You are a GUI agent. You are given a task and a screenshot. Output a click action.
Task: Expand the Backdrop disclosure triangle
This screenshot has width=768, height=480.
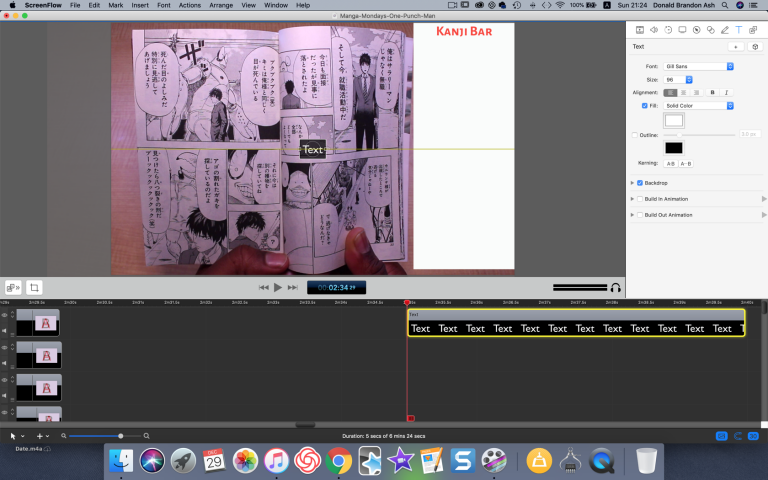pos(632,183)
